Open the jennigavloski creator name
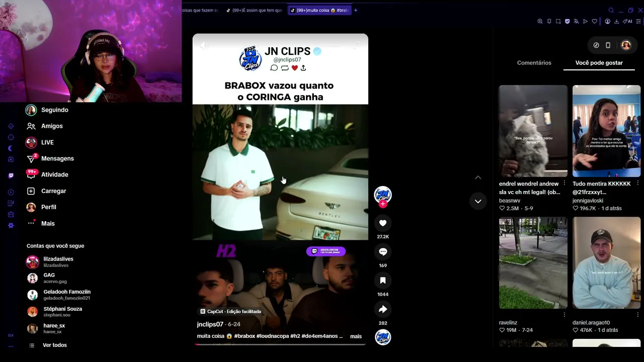The image size is (644, 362). coord(588,201)
